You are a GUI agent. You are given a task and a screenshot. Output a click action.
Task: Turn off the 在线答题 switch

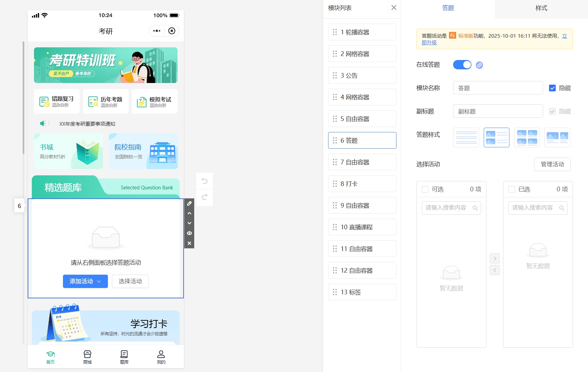click(462, 65)
